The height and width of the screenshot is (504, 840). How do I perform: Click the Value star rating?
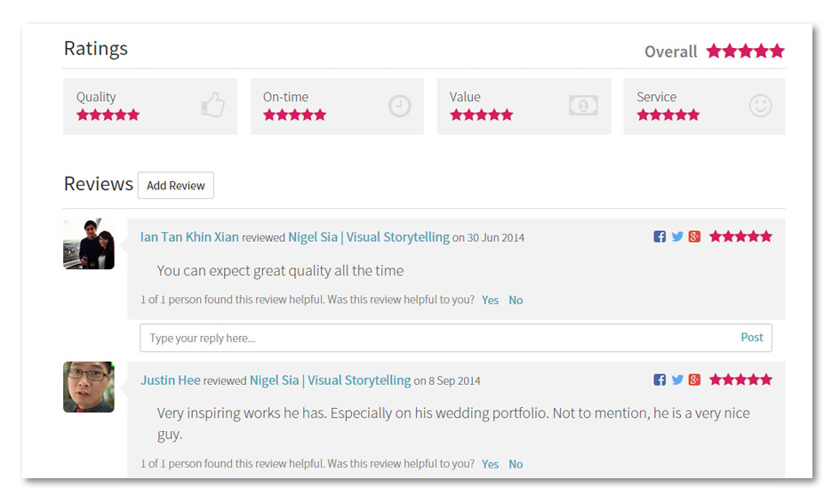[482, 115]
